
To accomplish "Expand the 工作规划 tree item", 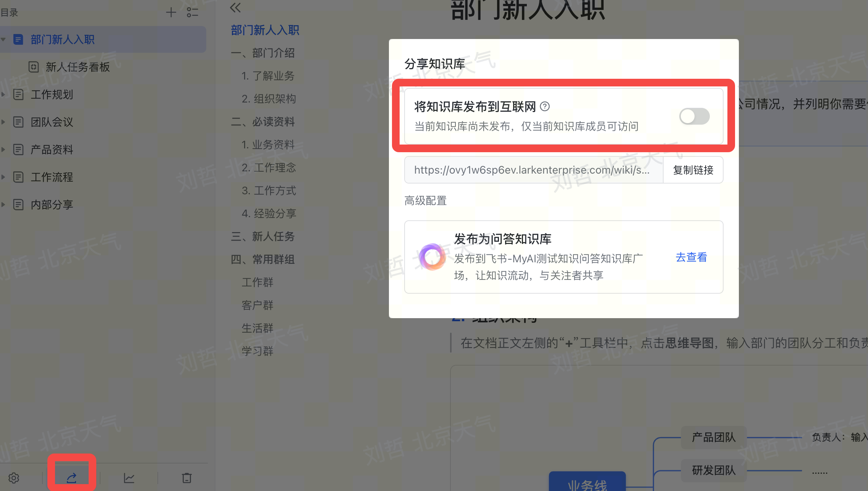I will tap(3, 94).
